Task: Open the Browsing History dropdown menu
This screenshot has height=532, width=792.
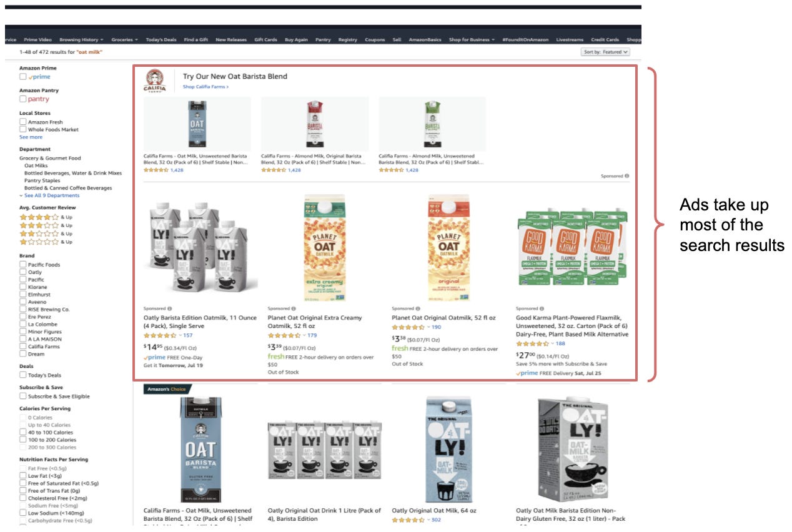Action: coord(81,39)
